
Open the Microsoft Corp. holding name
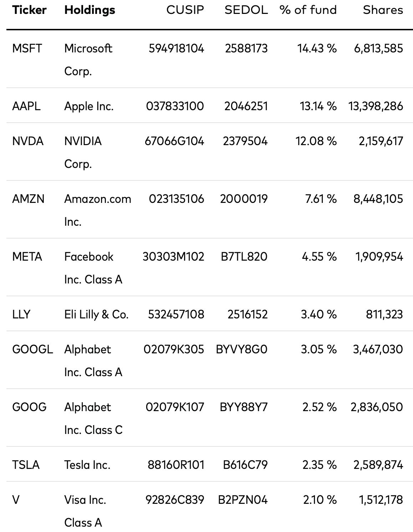pyautogui.click(x=88, y=60)
